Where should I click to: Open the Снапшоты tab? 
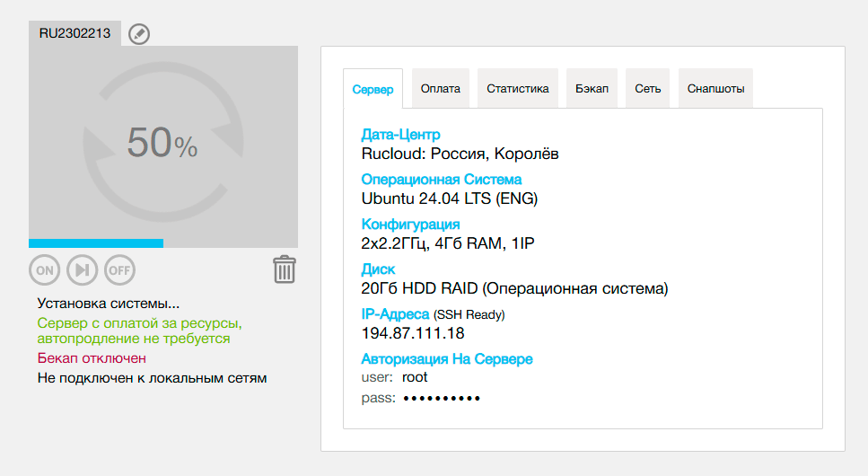point(715,89)
